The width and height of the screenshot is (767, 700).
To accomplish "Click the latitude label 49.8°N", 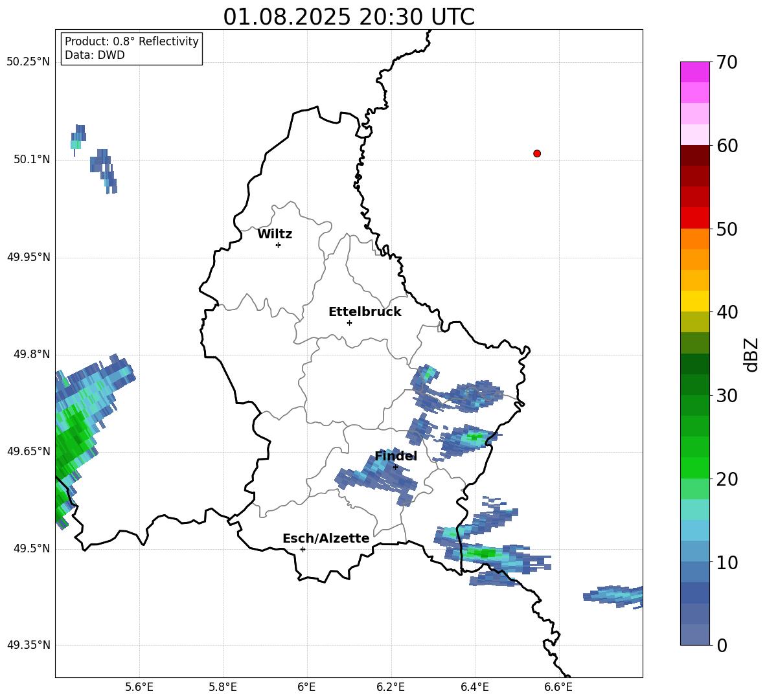I will click(x=32, y=354).
